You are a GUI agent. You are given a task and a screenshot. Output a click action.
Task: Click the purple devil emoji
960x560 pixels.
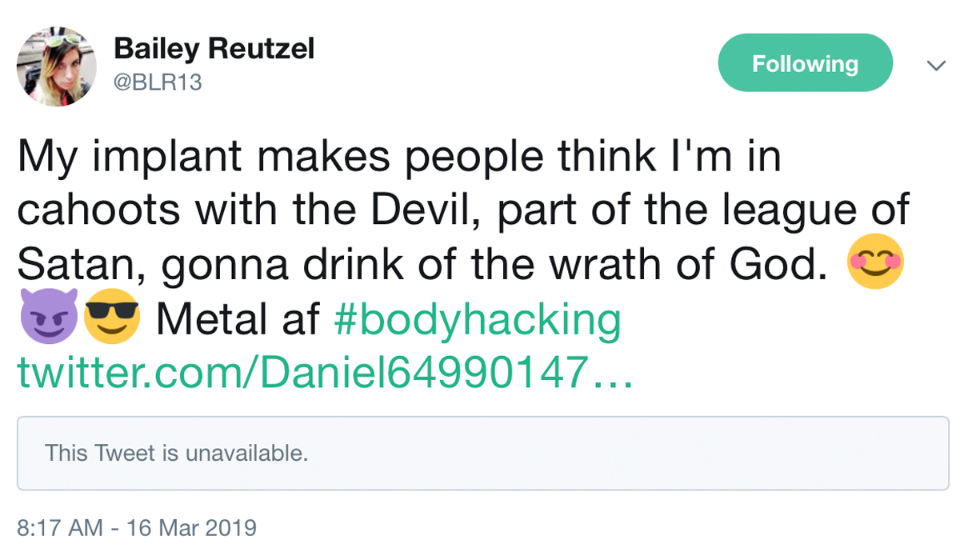coord(48,318)
